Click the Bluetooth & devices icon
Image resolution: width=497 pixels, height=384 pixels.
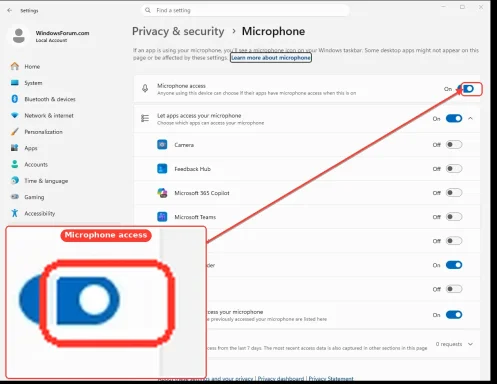[x=15, y=99]
